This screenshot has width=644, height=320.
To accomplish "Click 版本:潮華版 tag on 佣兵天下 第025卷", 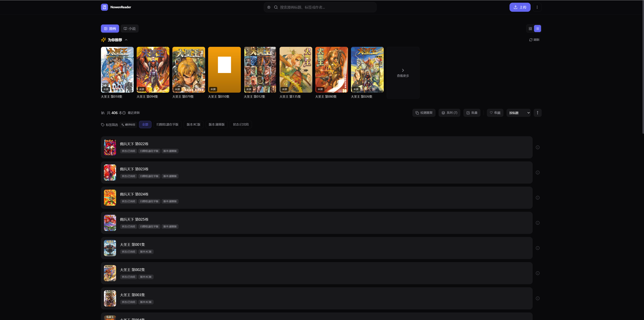I will pos(170,227).
